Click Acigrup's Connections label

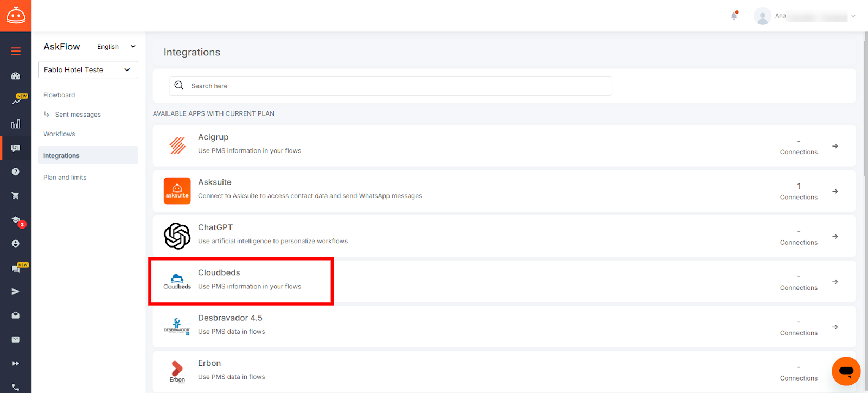tap(799, 152)
